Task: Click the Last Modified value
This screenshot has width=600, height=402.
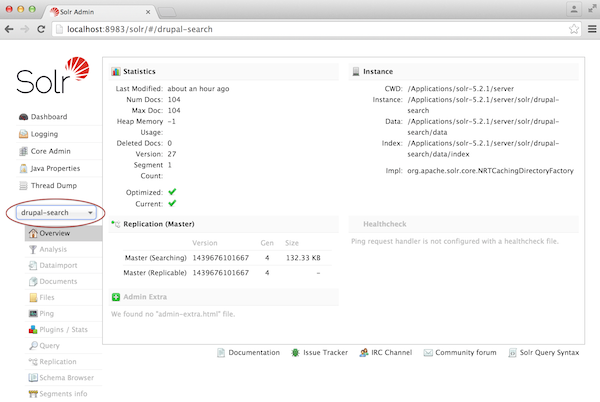Action: (198, 88)
